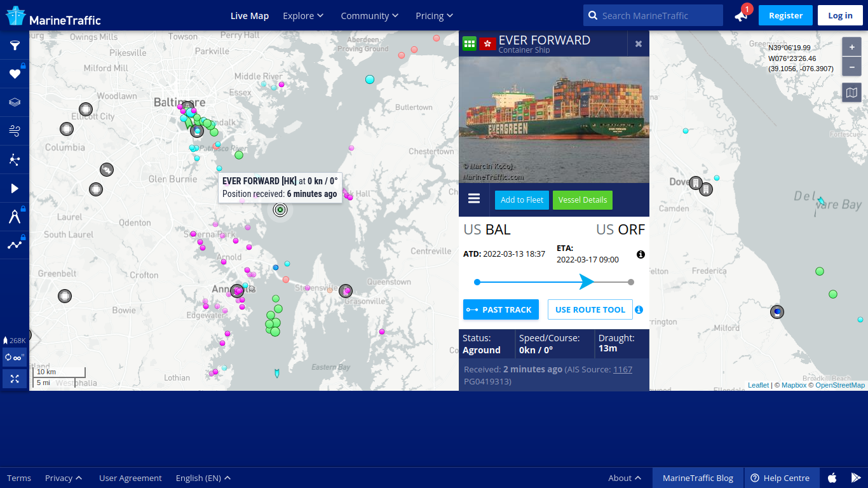868x488 pixels.
Task: Click the Hong Kong flag icon
Action: click(x=488, y=43)
